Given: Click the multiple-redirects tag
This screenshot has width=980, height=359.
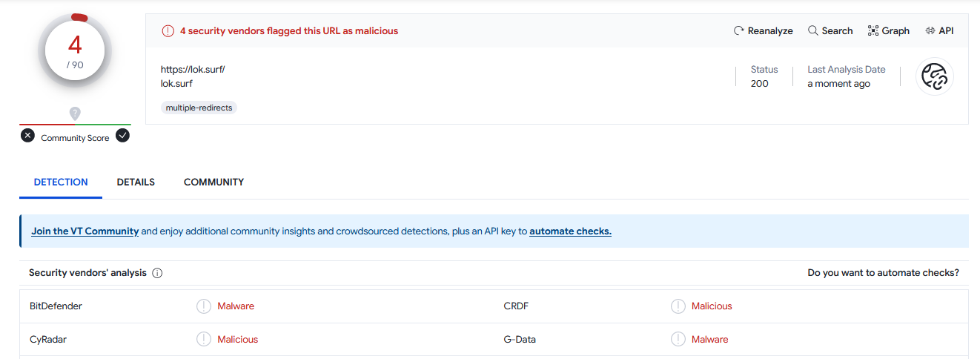Looking at the screenshot, I should pos(199,108).
